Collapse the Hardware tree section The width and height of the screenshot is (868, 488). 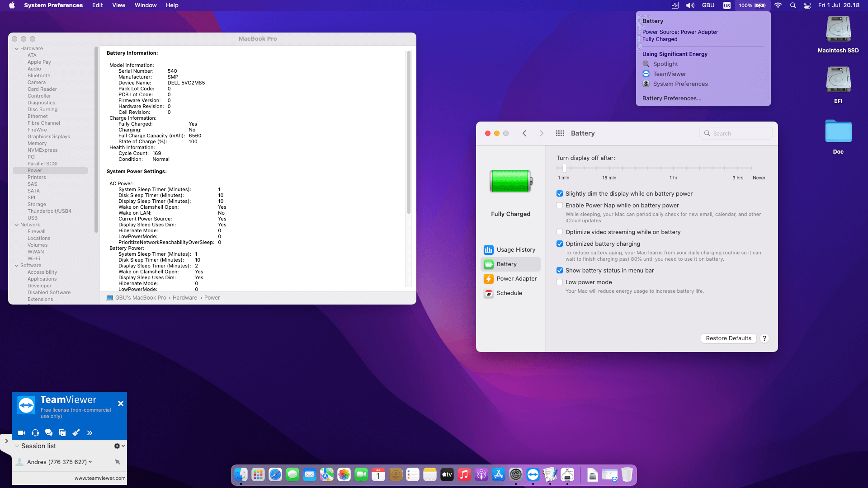17,49
